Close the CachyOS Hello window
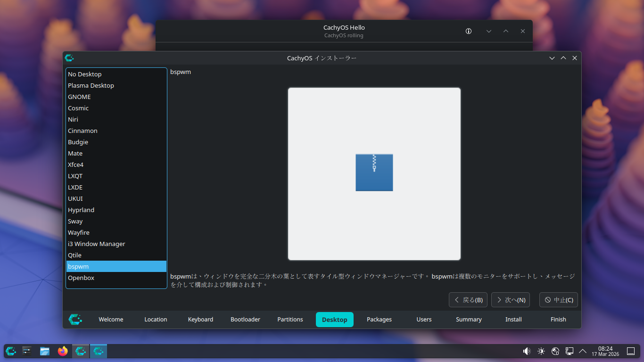This screenshot has height=362, width=644. [x=523, y=31]
